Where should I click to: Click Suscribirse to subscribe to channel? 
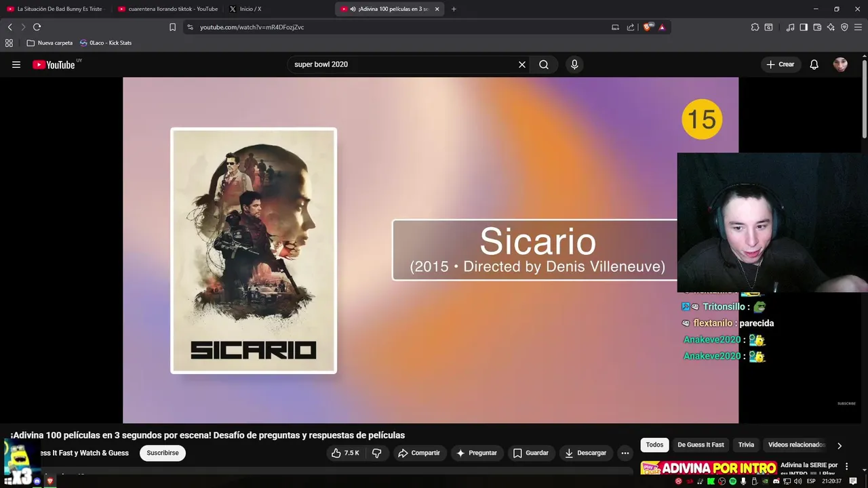[163, 453]
